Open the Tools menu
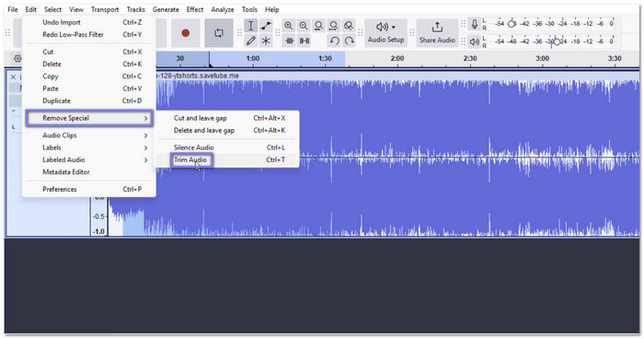 coord(249,9)
